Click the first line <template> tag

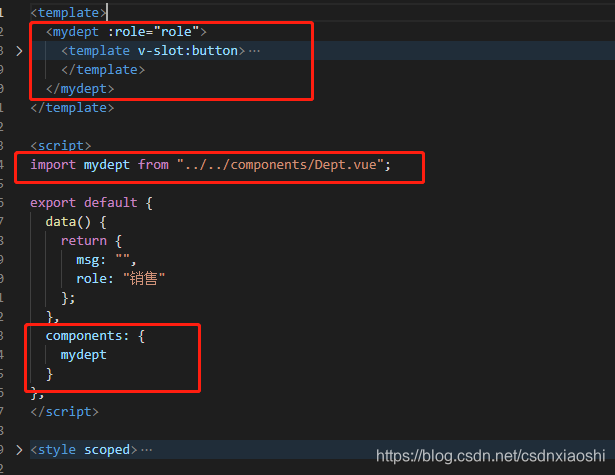coord(68,13)
